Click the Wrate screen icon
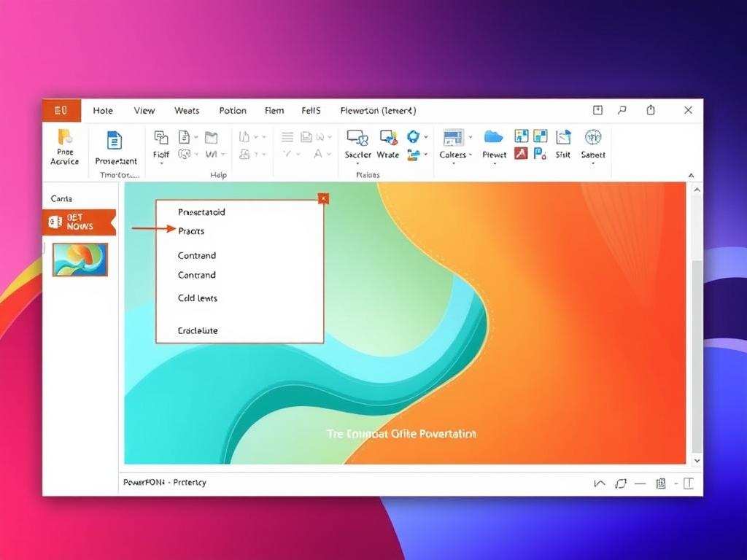This screenshot has width=747, height=560. coord(388,138)
